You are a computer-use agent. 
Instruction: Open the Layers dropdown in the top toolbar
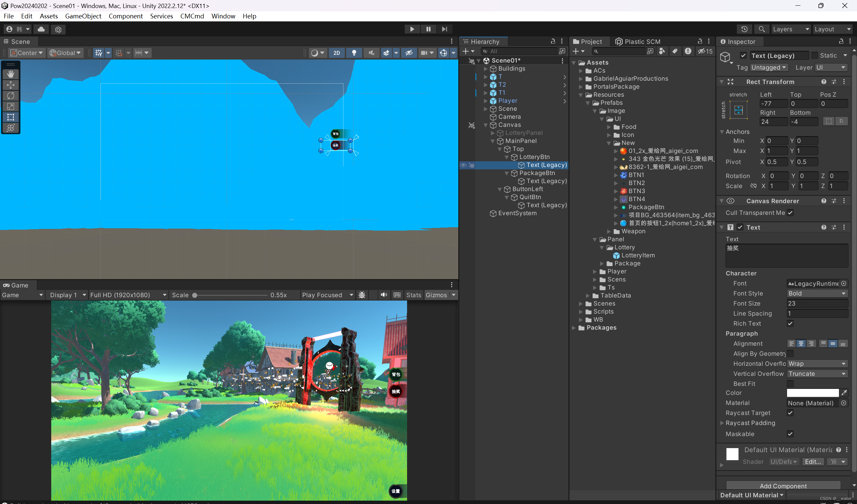coord(791,29)
